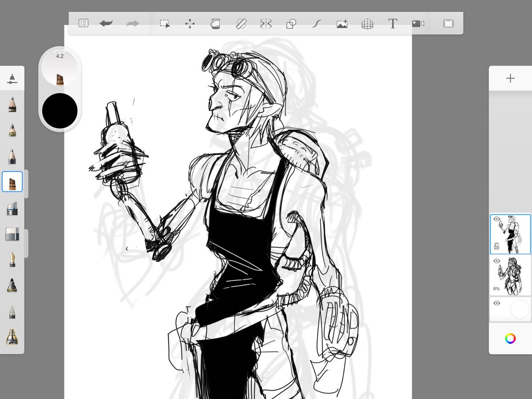Open the Draw Shapes tool
The image size is (532, 399).
tap(291, 23)
